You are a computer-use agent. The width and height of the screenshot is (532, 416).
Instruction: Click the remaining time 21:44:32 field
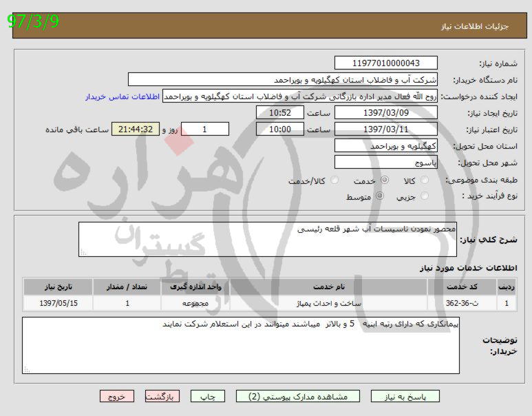click(136, 129)
